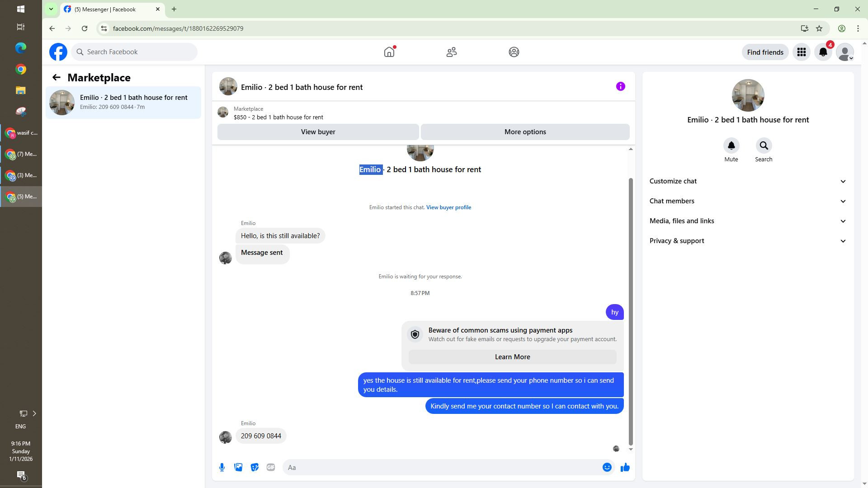
Task: Open the Chrome tab search dropdown
Action: click(51, 9)
